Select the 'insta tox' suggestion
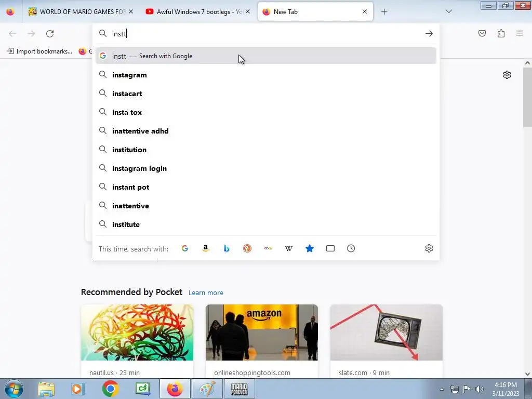This screenshot has height=399, width=532. click(x=265, y=112)
